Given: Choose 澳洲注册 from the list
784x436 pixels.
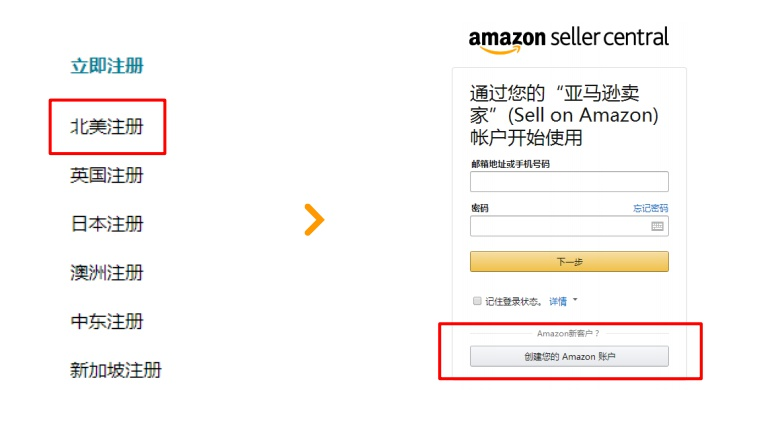Looking at the screenshot, I should point(107,272).
